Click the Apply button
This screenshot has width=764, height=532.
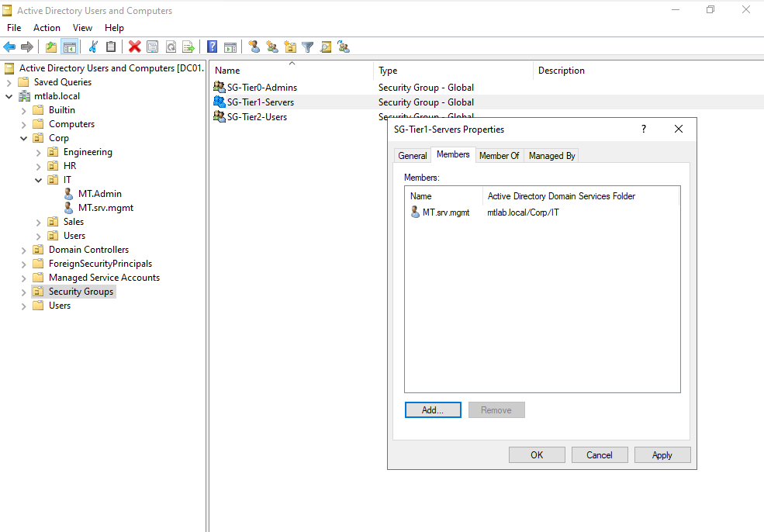pos(662,454)
